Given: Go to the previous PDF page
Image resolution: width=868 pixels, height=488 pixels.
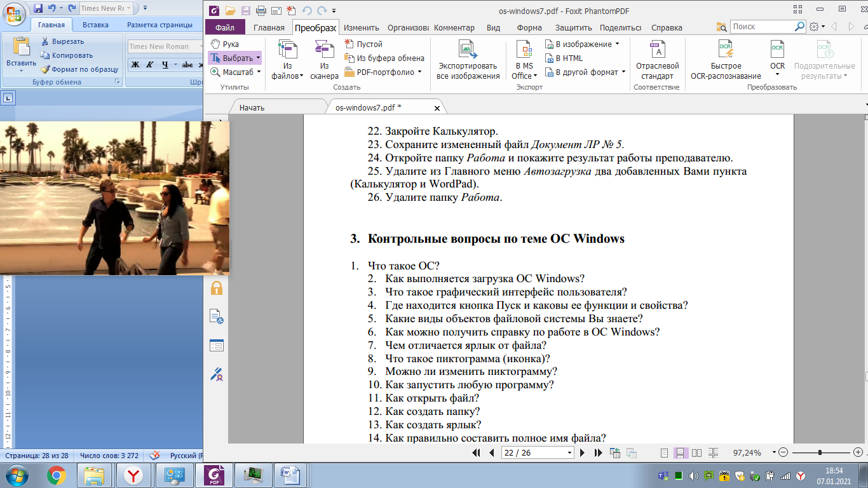Looking at the screenshot, I should [x=491, y=453].
